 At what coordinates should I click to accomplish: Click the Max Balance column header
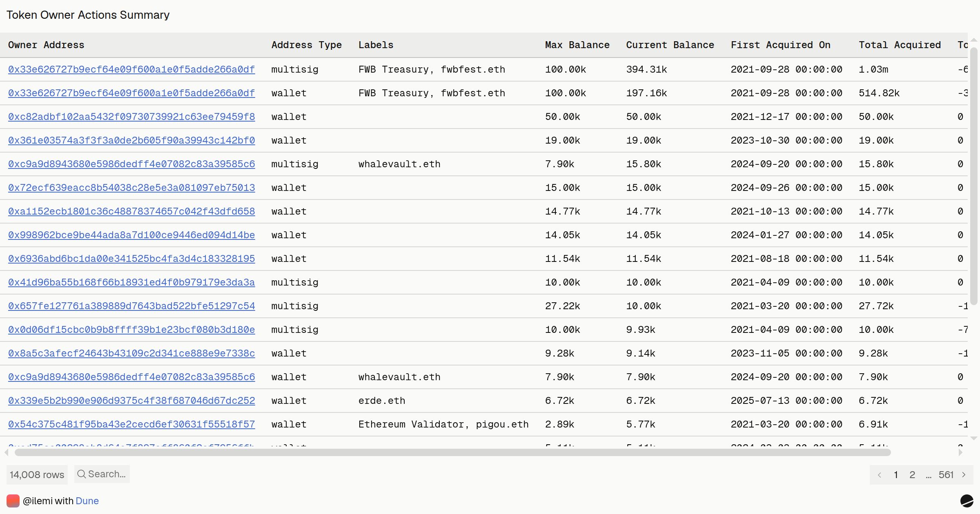point(577,45)
